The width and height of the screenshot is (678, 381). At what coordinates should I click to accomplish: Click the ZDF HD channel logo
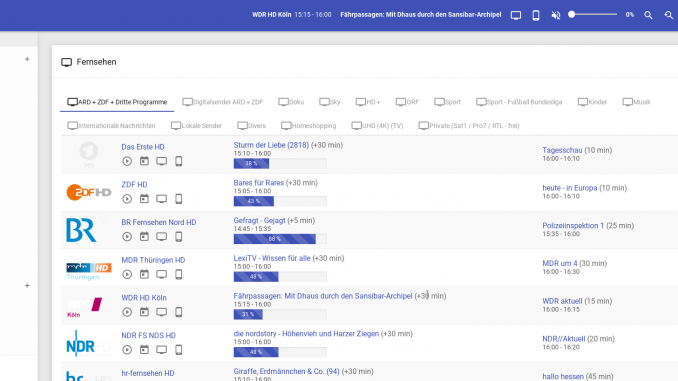tap(89, 192)
